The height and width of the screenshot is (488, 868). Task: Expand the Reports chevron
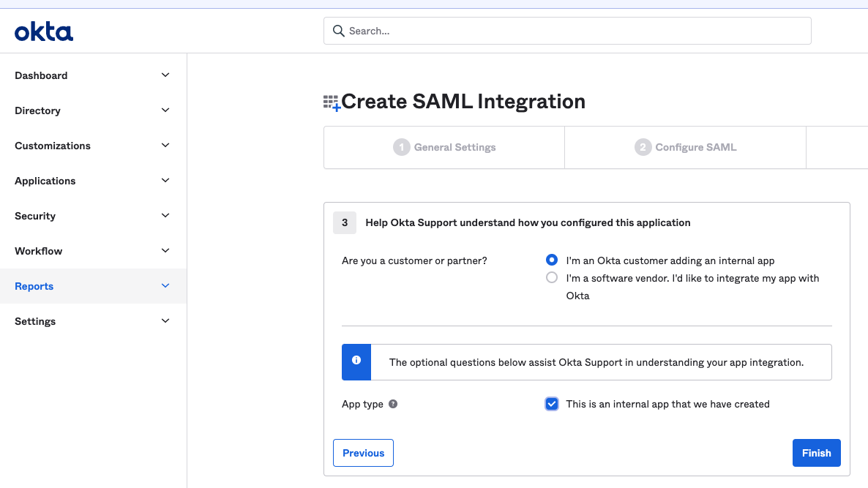(x=165, y=286)
